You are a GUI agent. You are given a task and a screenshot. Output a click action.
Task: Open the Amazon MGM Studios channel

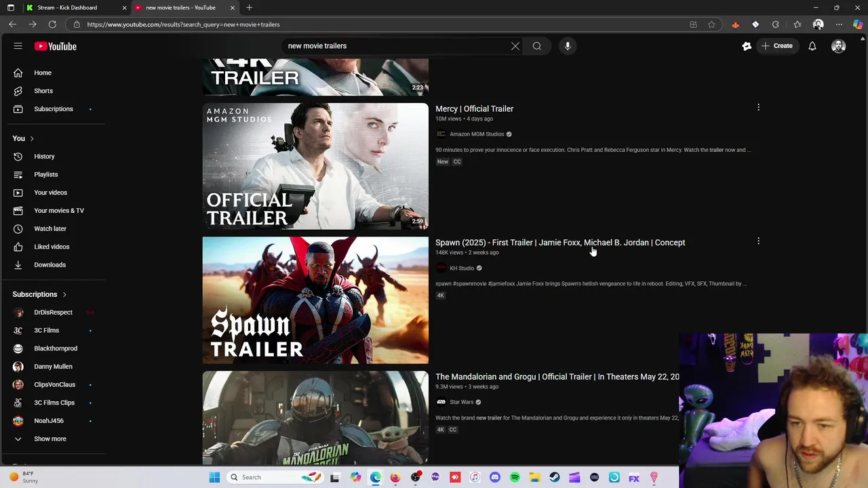[x=477, y=134]
